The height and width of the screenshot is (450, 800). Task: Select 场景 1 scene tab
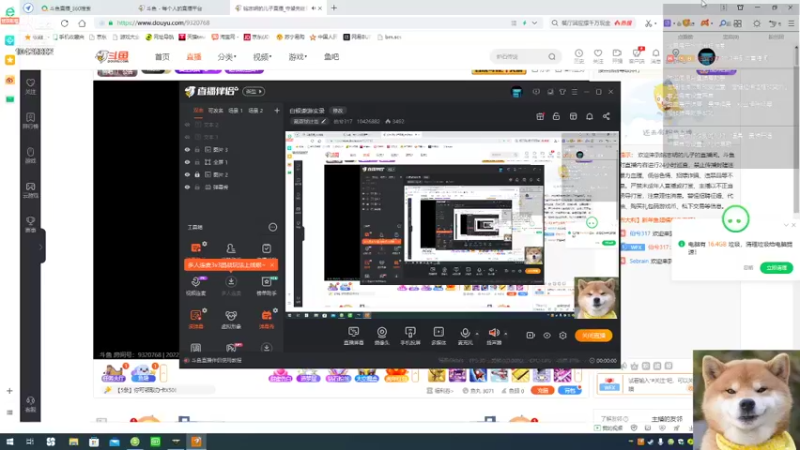coord(235,110)
